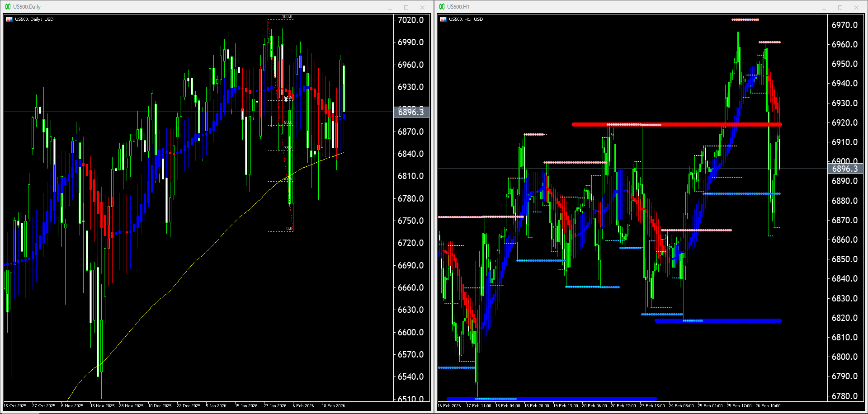Maximize the US500,Daily chart window
Image resolution: width=868 pixels, height=414 pixels.
tap(406, 7)
